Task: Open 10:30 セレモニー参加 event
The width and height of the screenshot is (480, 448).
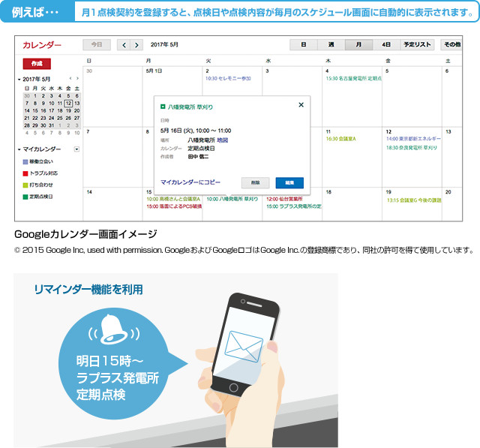Action: click(228, 78)
